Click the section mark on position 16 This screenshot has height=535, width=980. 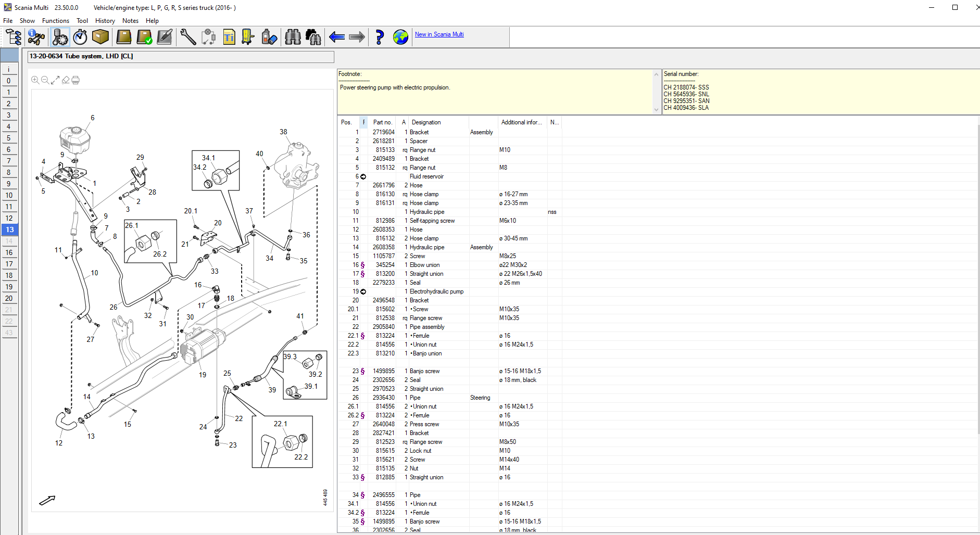363,265
